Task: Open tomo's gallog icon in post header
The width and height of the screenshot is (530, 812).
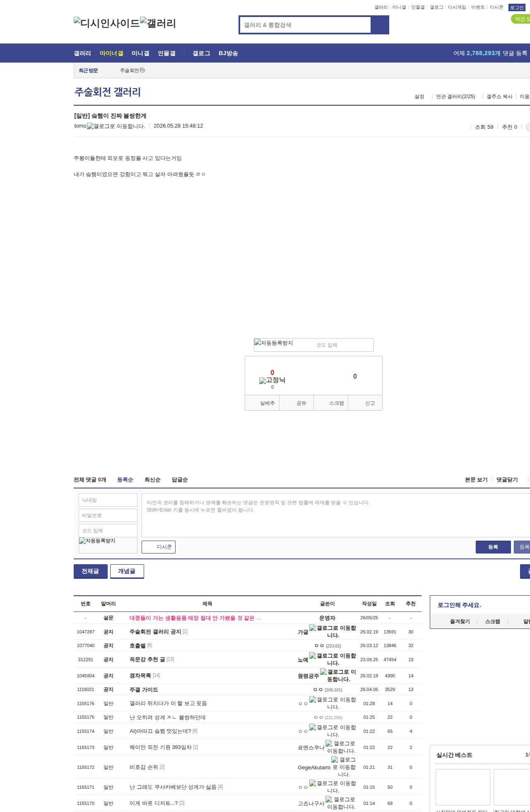Action: tap(116, 126)
